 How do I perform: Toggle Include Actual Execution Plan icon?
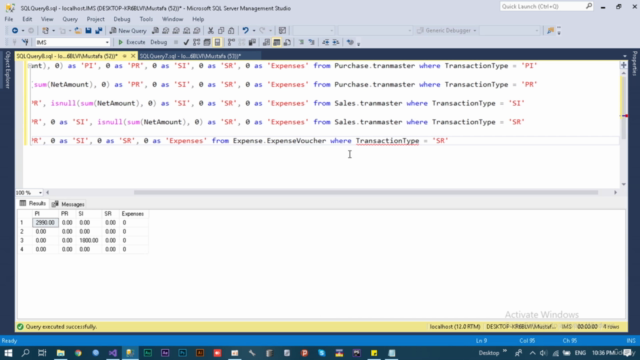pos(231,42)
